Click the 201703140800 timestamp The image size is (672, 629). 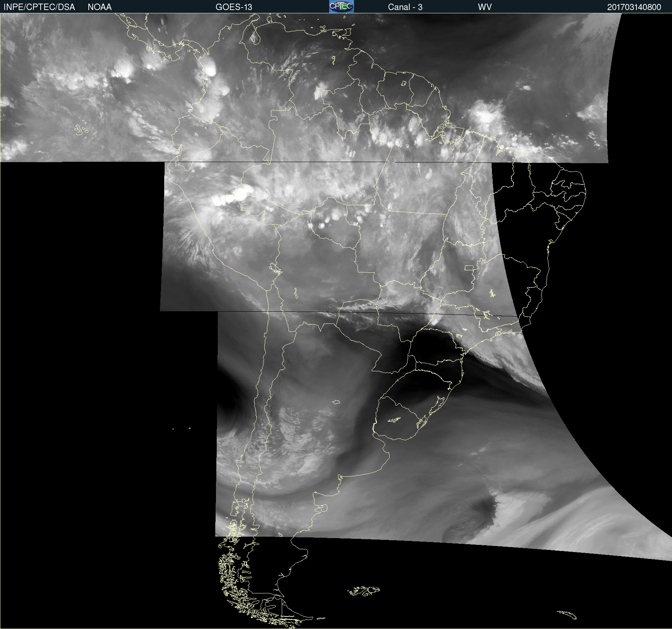tap(634, 7)
